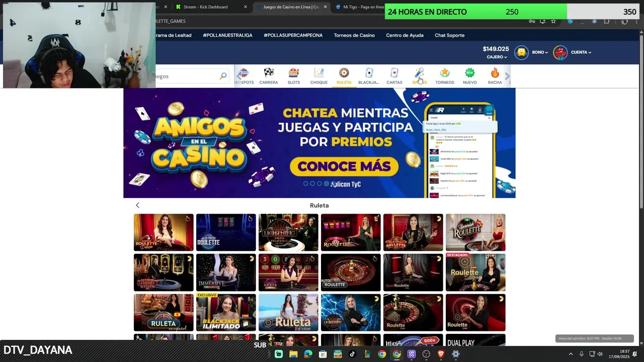Open Ruleta en español game
This screenshot has width=644, height=362.
[164, 312]
